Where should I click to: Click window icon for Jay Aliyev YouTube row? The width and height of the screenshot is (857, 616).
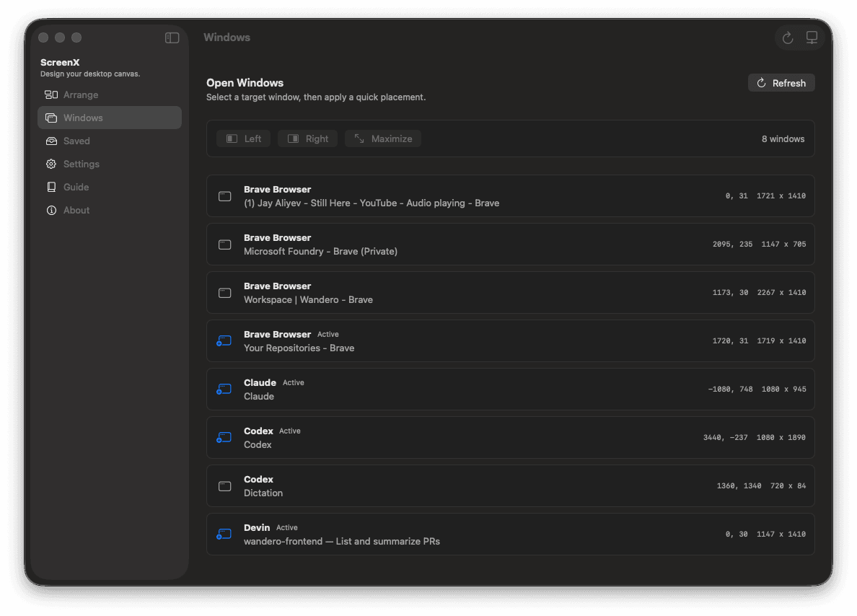pyautogui.click(x=224, y=196)
